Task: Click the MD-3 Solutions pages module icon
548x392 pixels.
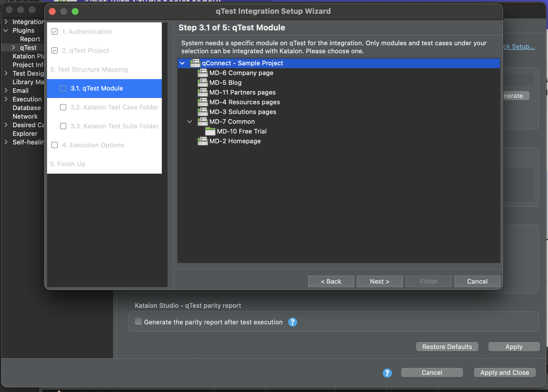Action: [203, 112]
